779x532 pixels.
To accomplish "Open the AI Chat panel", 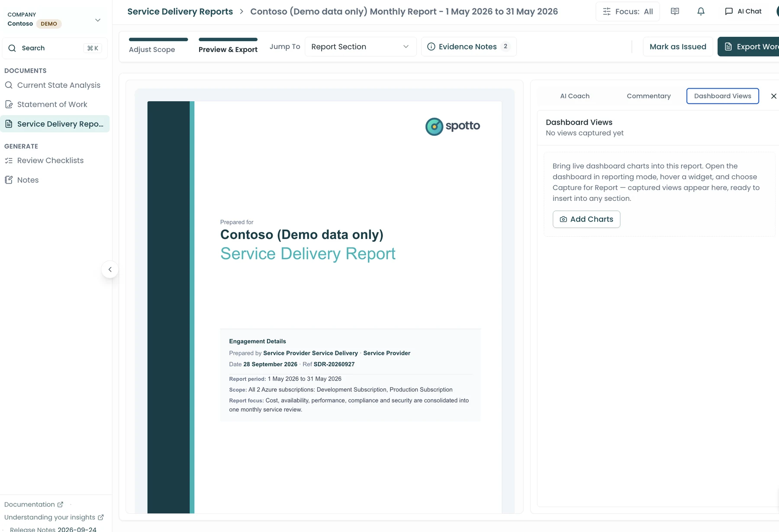I will 743,12.
